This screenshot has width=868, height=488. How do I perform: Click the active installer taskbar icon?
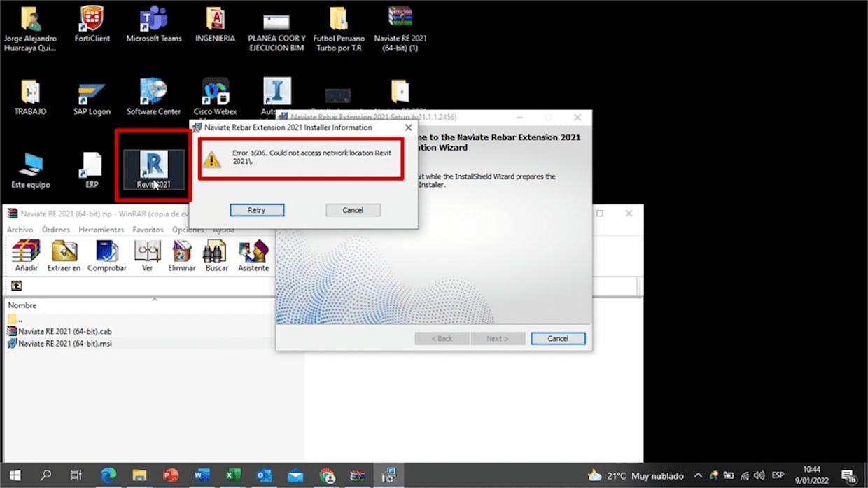[389, 475]
